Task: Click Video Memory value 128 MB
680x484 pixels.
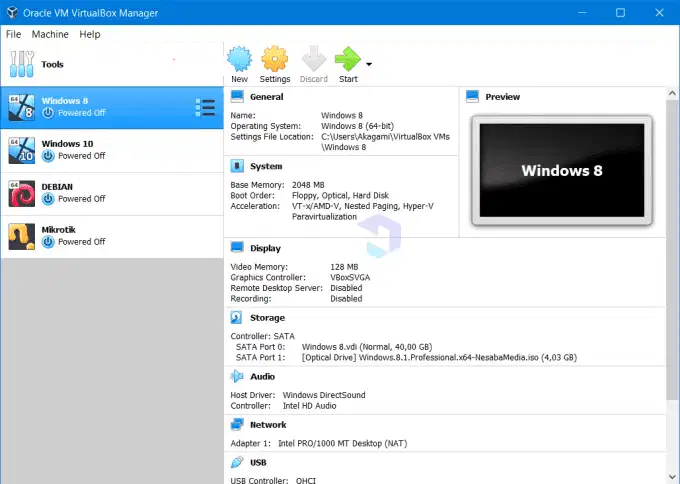Action: tap(344, 267)
